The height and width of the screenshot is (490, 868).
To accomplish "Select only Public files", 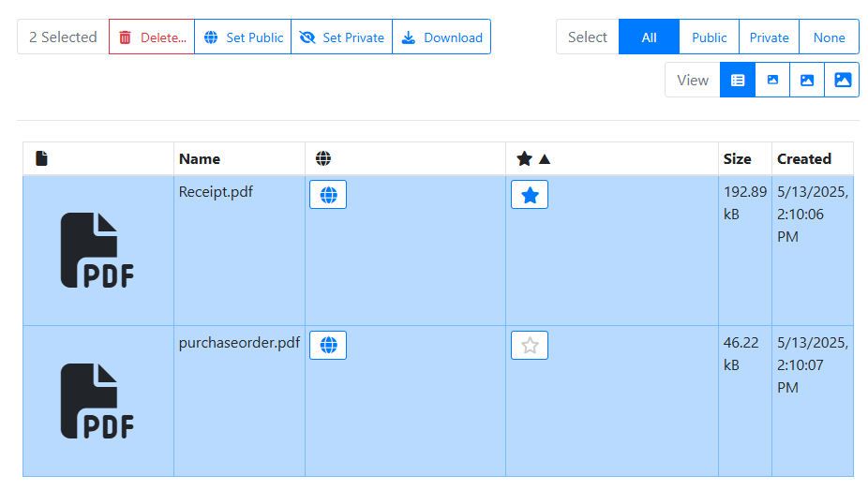I will [x=709, y=37].
